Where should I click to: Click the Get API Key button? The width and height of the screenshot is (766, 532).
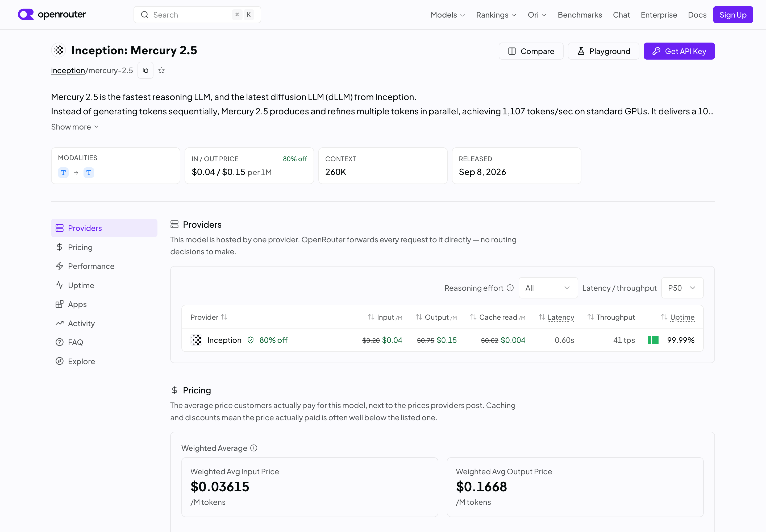coord(679,51)
